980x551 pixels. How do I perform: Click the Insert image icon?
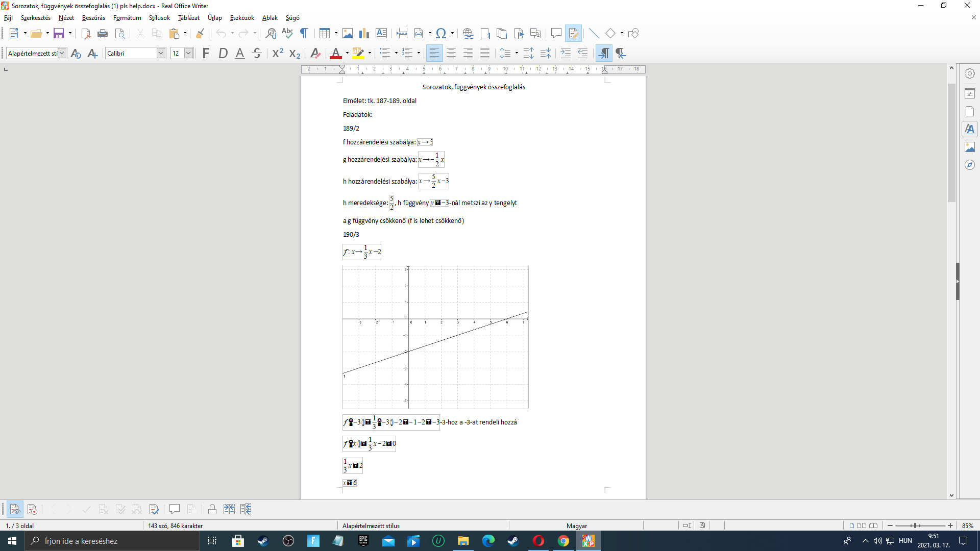[x=348, y=34]
